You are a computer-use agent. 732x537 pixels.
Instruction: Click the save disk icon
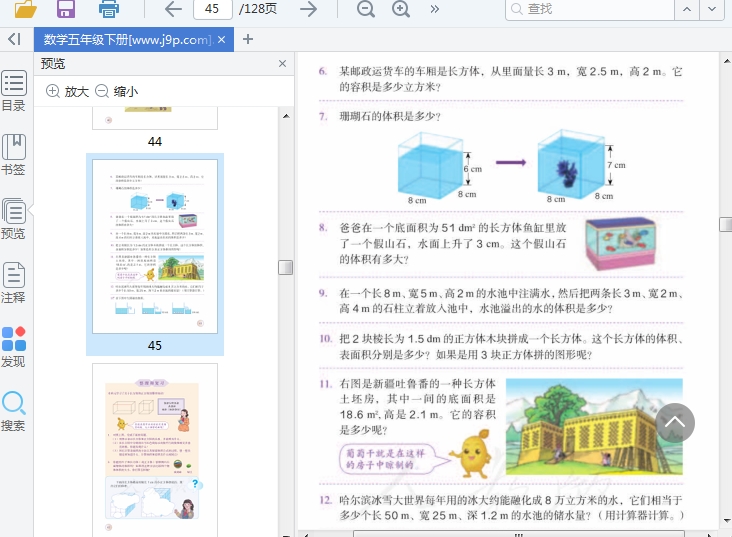point(66,9)
